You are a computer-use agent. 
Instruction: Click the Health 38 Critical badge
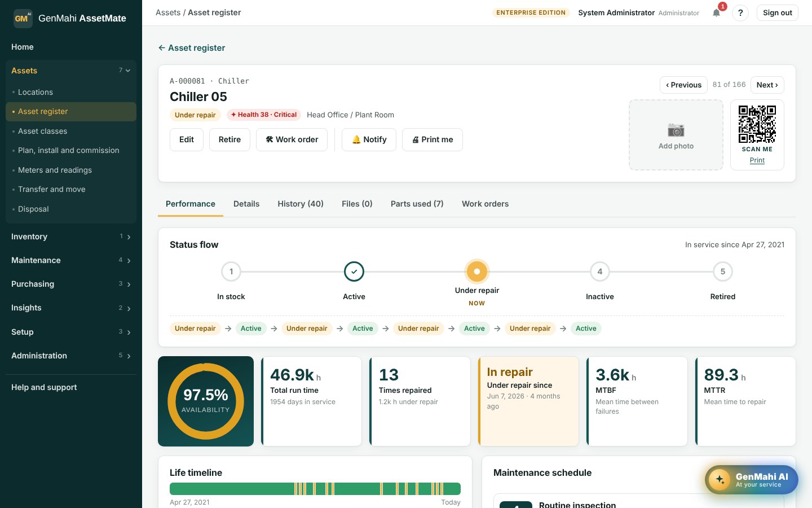pyautogui.click(x=264, y=115)
